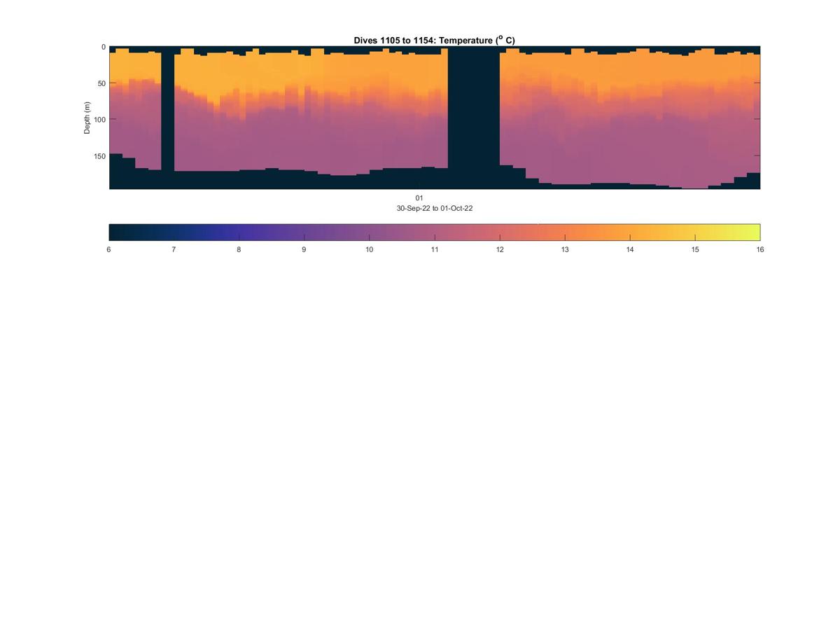The height and width of the screenshot is (620, 840).
Task: Click the colorbar tick label '8'
Action: tap(239, 249)
